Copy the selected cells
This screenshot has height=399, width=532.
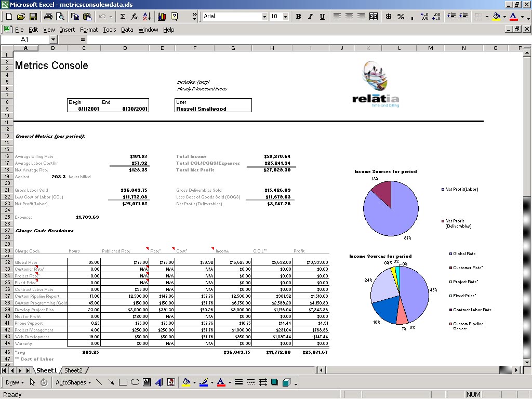(x=75, y=16)
